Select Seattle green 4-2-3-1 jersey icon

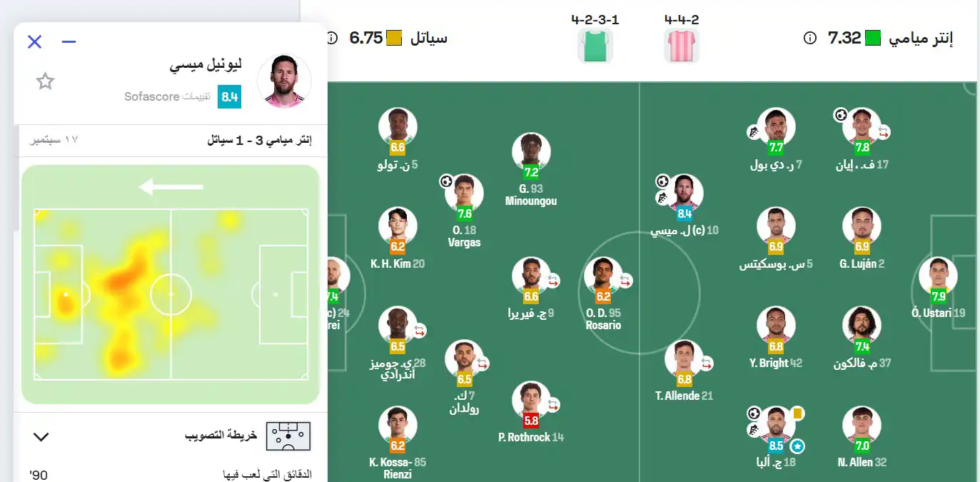click(x=595, y=46)
